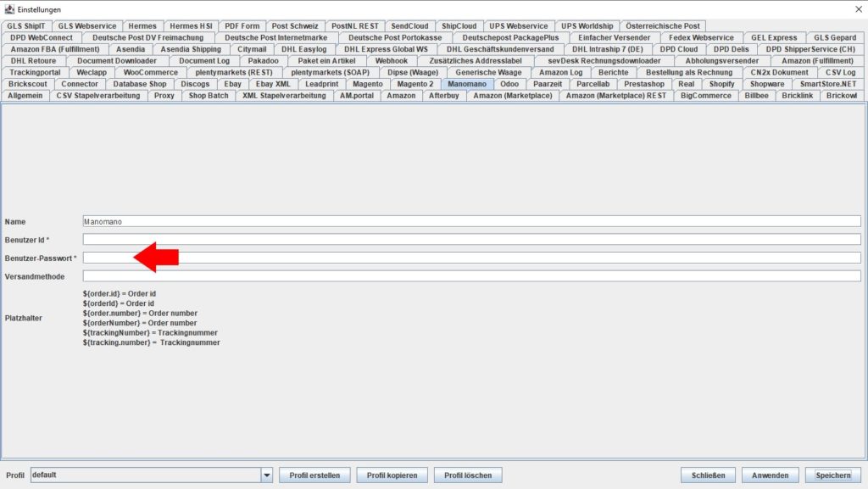Image resolution: width=868 pixels, height=489 pixels.
Task: Switch to the SendCloud tab
Action: coord(409,26)
